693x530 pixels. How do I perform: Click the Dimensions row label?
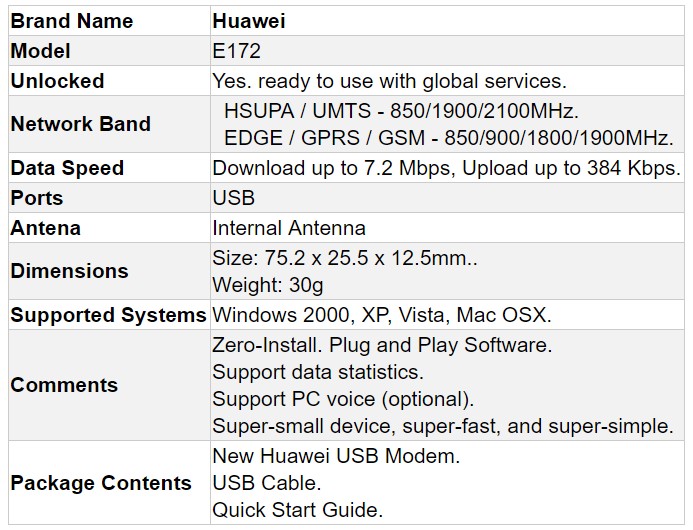point(69,271)
